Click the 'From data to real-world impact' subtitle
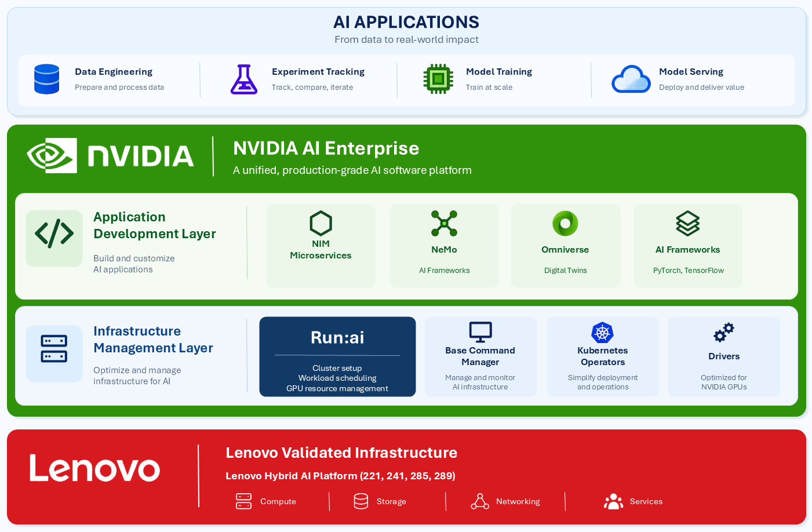This screenshot has height=532, width=812. 406,39
